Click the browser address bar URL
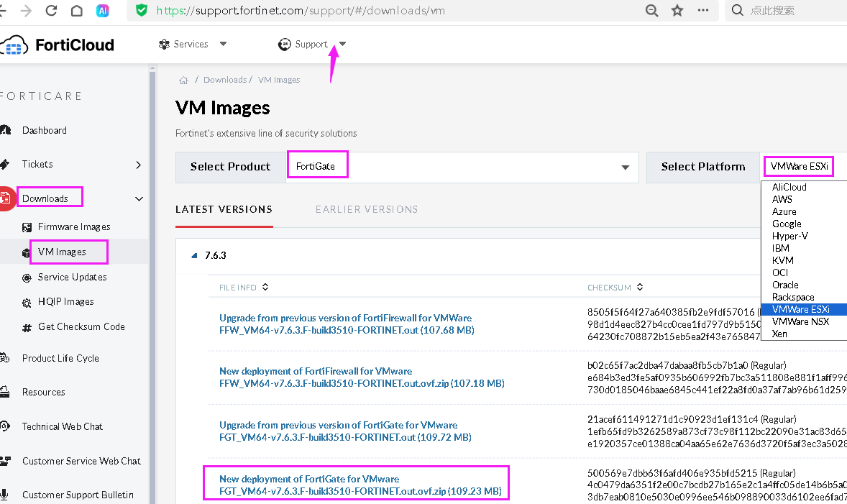The image size is (847, 504). tap(301, 10)
